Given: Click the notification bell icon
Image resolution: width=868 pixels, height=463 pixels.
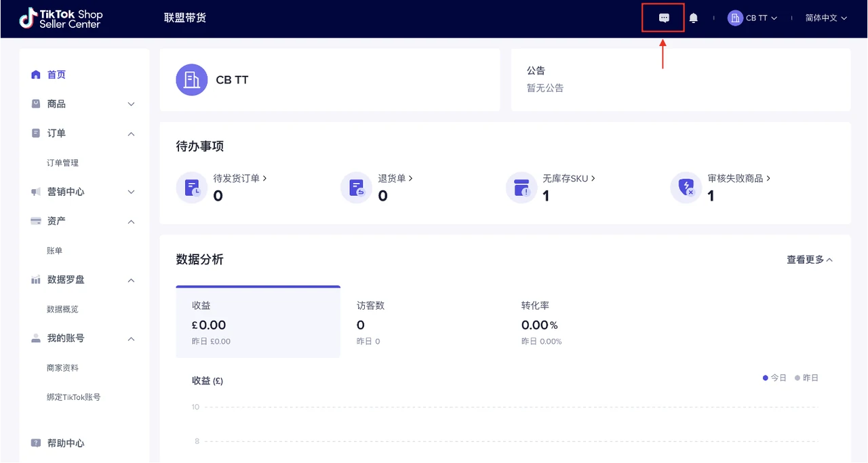Looking at the screenshot, I should pos(693,18).
